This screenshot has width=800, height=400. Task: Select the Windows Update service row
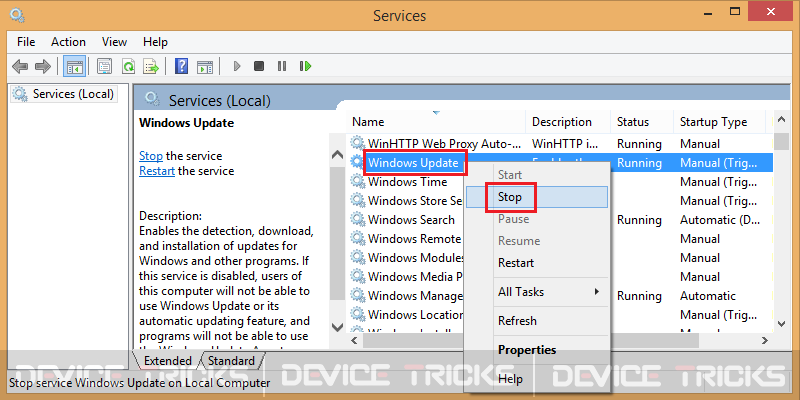pyautogui.click(x=560, y=163)
